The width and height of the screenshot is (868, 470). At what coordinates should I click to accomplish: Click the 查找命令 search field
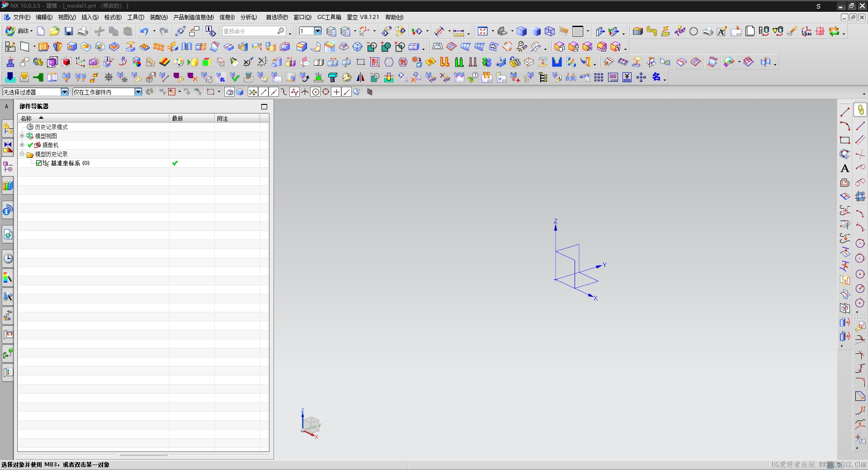[249, 31]
